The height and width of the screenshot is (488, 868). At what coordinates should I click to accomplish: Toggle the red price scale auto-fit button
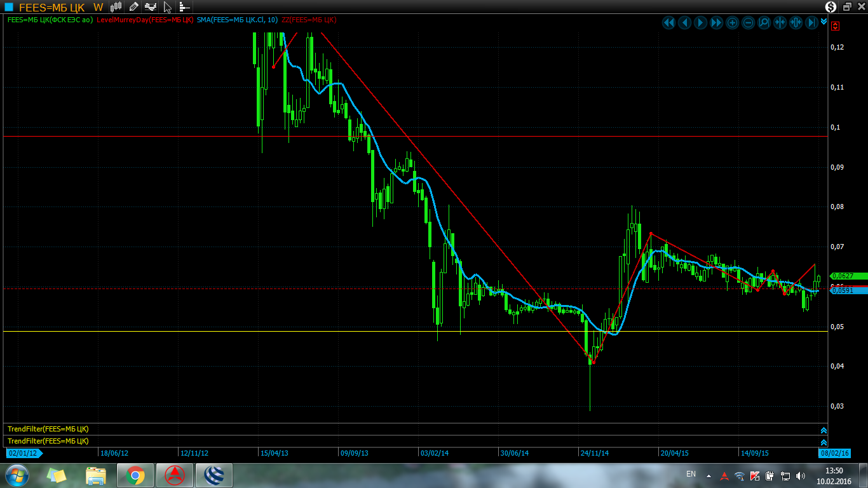(836, 26)
